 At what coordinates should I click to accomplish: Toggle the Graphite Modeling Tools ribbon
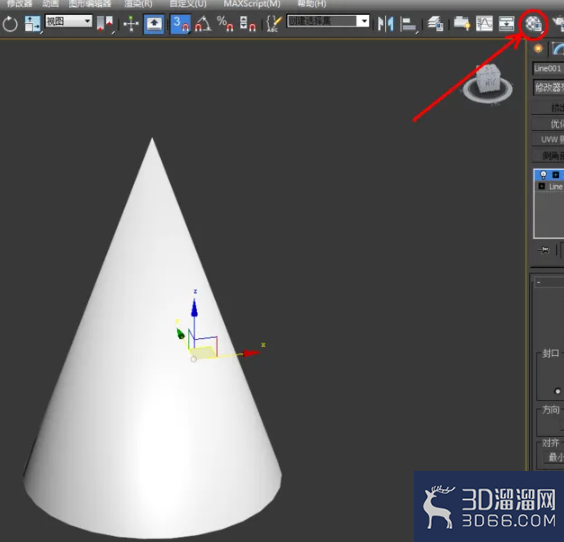[462, 24]
